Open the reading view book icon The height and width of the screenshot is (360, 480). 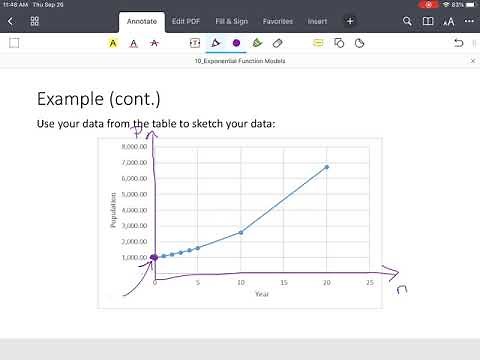click(x=428, y=21)
